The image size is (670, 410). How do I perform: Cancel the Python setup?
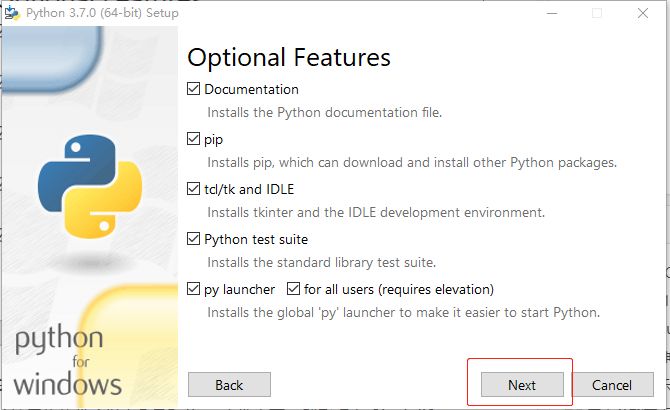coord(612,385)
